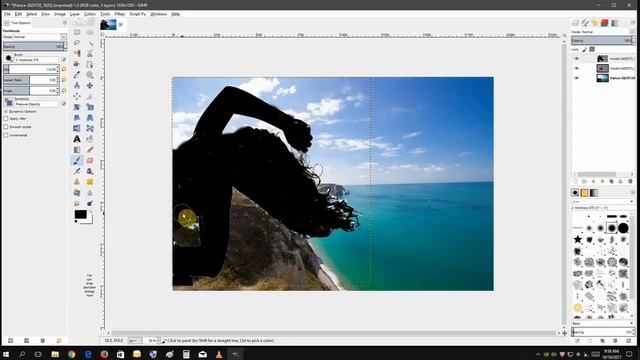Screen dimensions: 640x360
Task: Open Microsoft Edge from the taskbar
Action: point(88,354)
